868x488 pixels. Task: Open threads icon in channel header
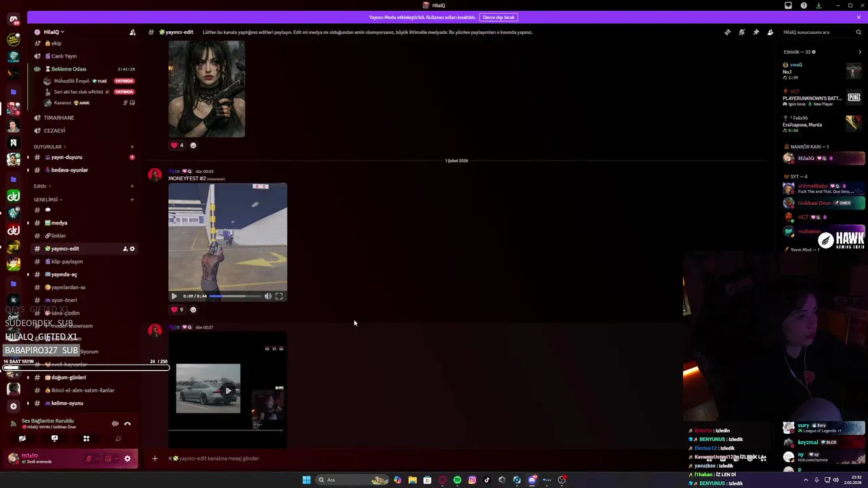click(x=727, y=32)
